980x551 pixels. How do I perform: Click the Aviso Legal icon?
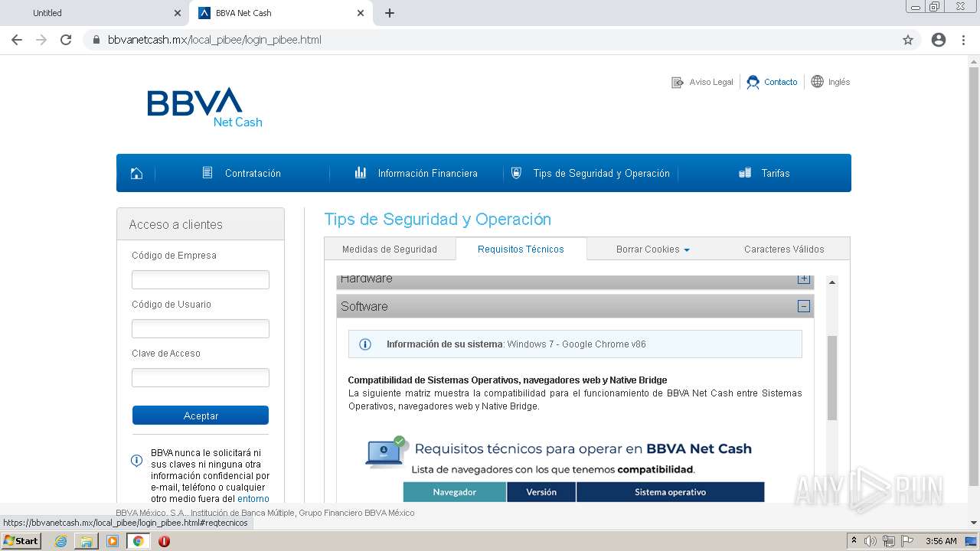678,82
